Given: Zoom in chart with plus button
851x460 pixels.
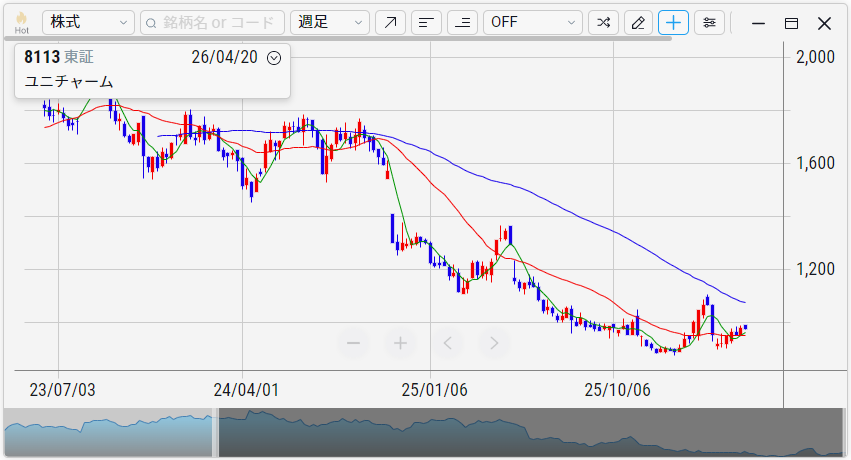Looking at the screenshot, I should 400,344.
